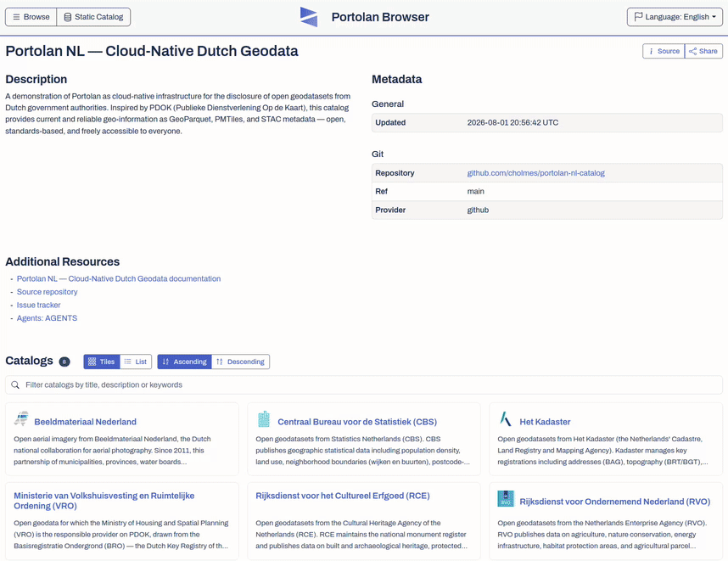Click the Source info button
Screen dimensions: 728x561
coord(664,51)
